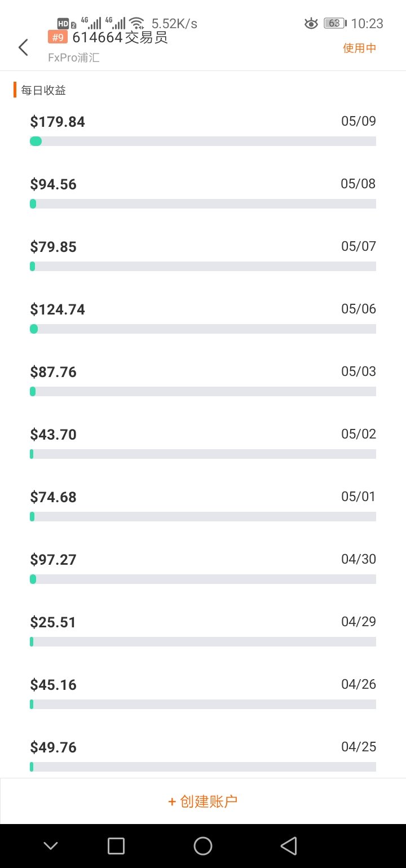Open the 614664交易员 trader title
The width and height of the screenshot is (406, 868).
click(x=120, y=37)
